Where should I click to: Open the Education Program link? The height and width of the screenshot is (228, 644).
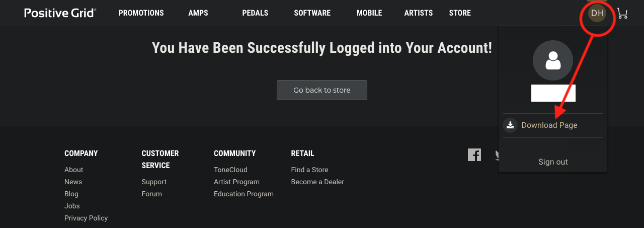tap(244, 194)
